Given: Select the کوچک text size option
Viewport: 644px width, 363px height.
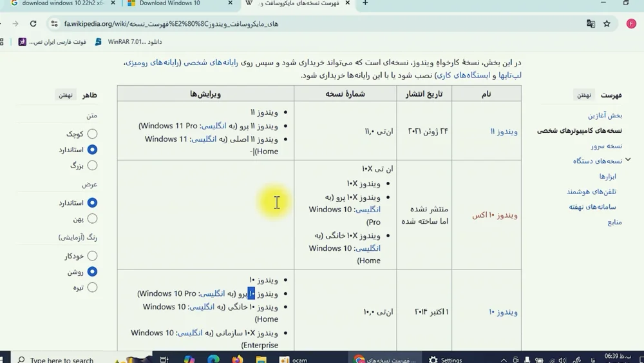Looking at the screenshot, I should [x=92, y=133].
